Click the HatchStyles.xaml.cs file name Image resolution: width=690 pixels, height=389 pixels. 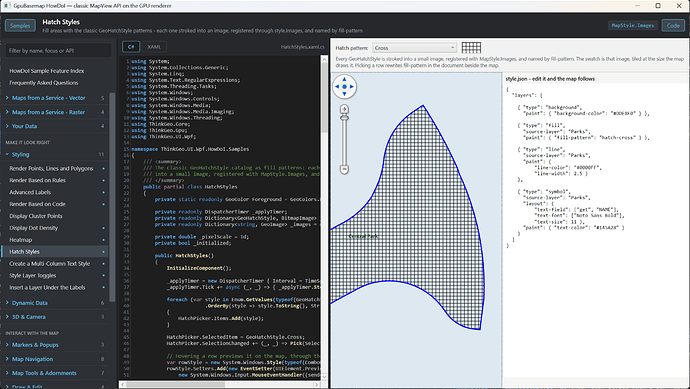click(x=303, y=47)
